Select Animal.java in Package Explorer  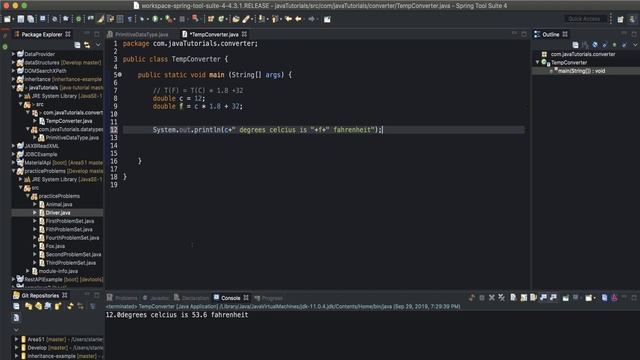point(59,204)
